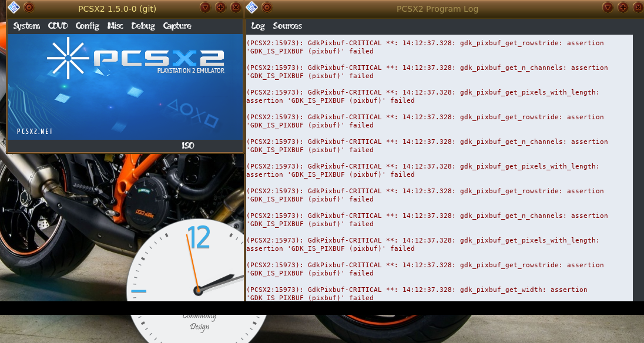This screenshot has height=343, width=644.
Task: Click the first gdk_pixbuf_get_rowstride log entry
Action: pyautogui.click(x=425, y=47)
